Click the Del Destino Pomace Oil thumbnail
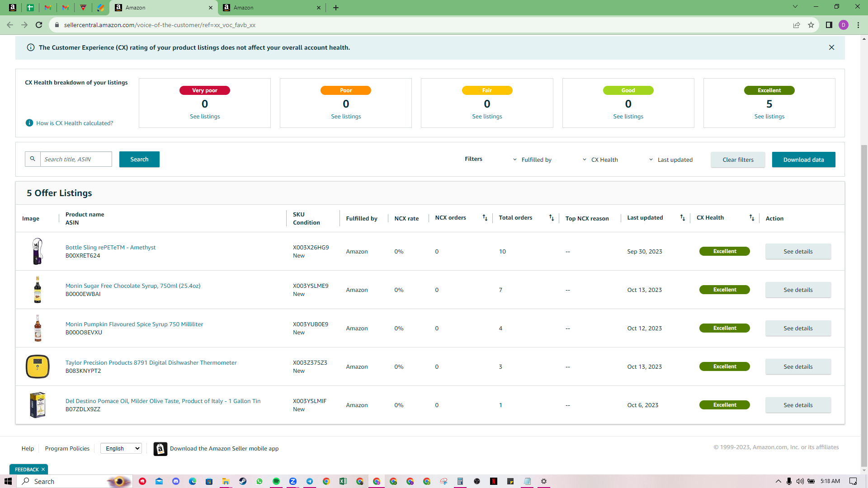 point(38,405)
